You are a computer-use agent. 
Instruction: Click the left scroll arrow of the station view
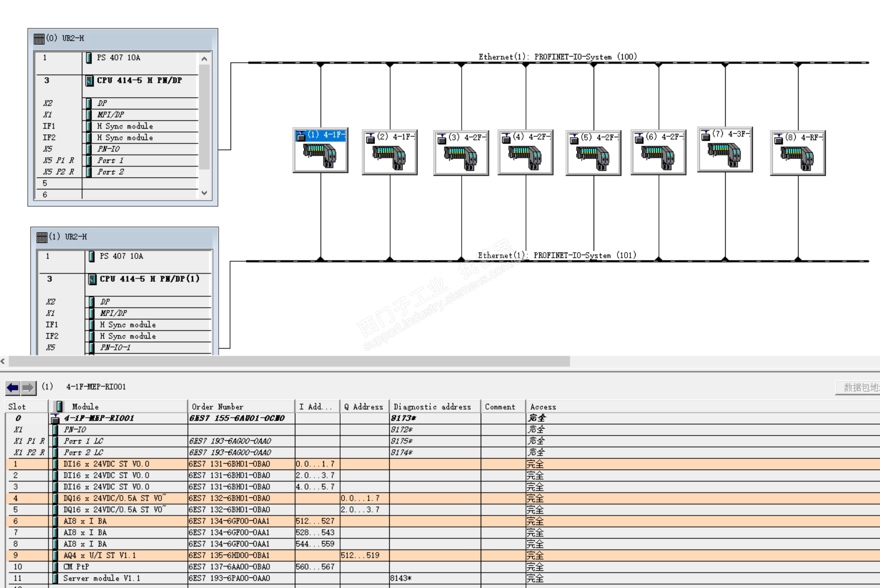pos(3,361)
